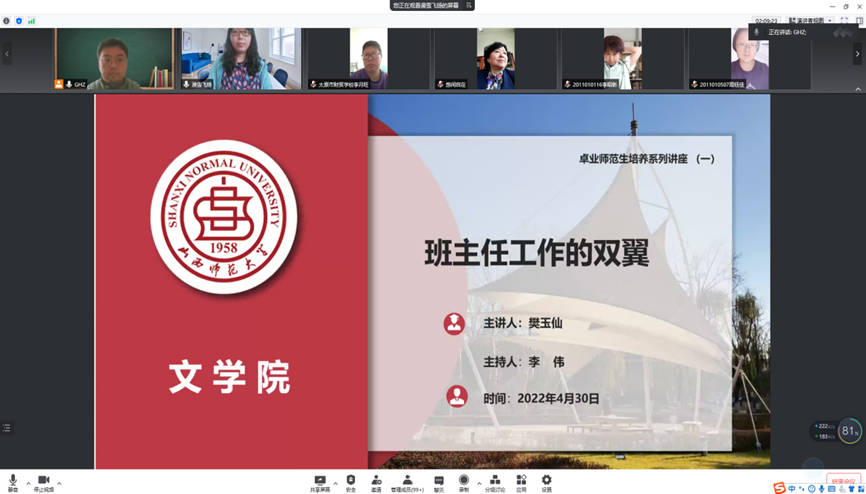Open breakout rooms (分组讨论)
The height and width of the screenshot is (494, 866).
click(495, 481)
